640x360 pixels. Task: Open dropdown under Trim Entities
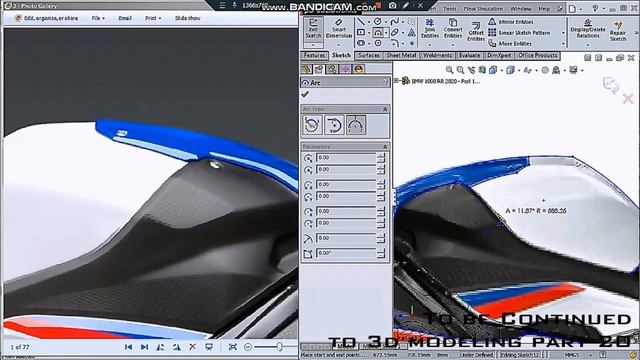pos(430,44)
